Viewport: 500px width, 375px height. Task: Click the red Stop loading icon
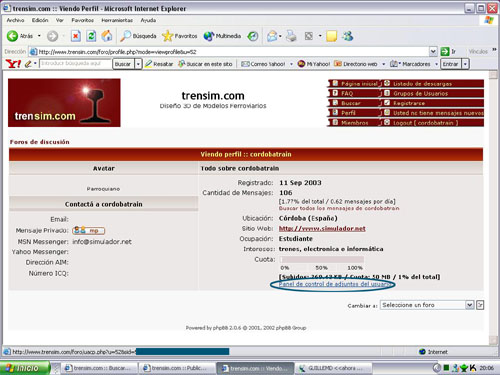76,36
